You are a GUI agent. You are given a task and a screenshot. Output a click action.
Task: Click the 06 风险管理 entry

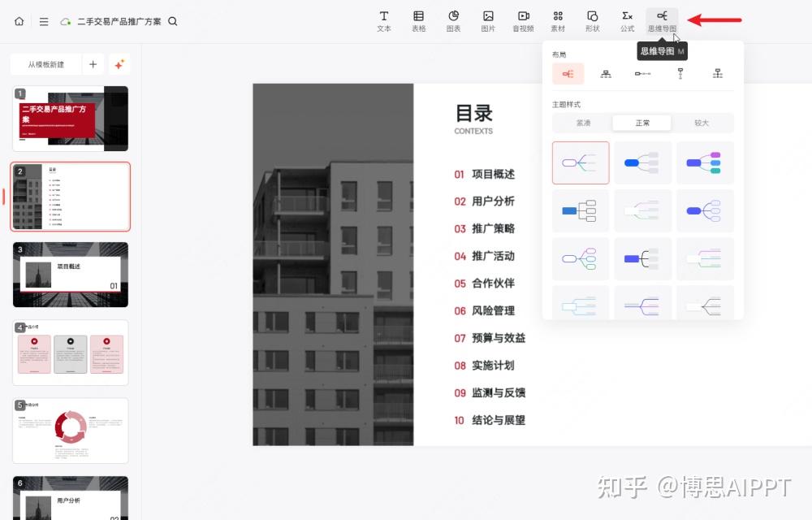(x=484, y=310)
